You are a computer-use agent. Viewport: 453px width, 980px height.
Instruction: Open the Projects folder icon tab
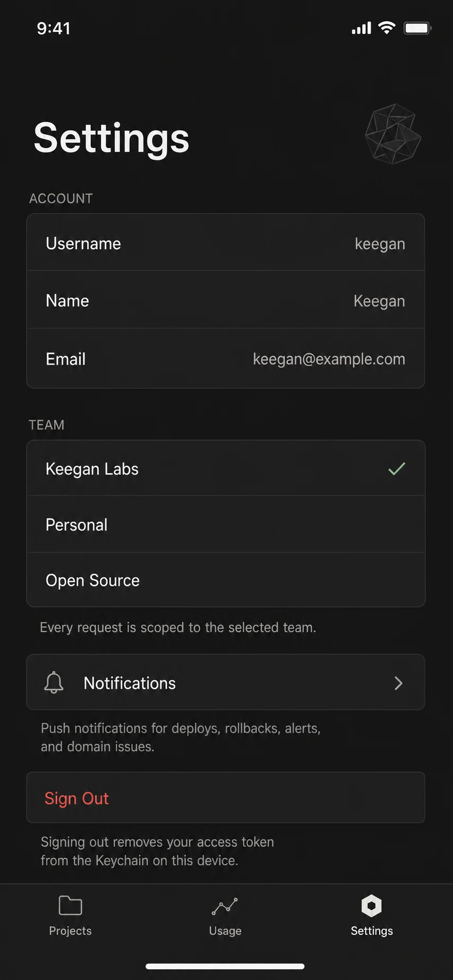click(x=70, y=906)
